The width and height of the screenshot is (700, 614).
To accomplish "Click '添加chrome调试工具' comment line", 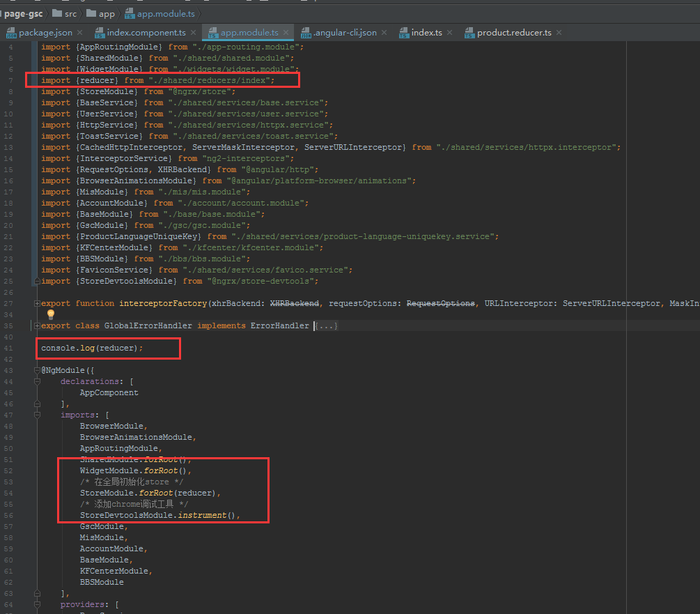I will 134,504.
